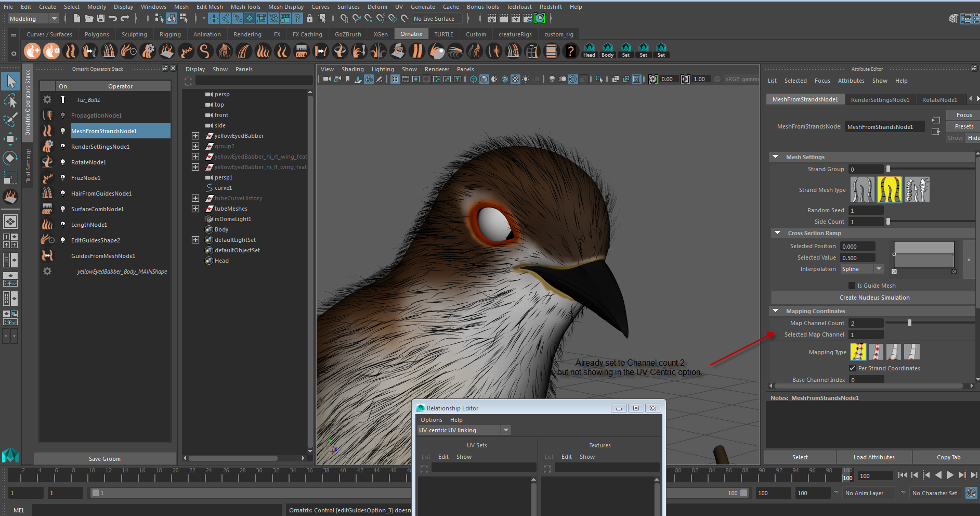The height and width of the screenshot is (516, 980).
Task: Pick the first Mapping Type icon
Action: click(858, 352)
